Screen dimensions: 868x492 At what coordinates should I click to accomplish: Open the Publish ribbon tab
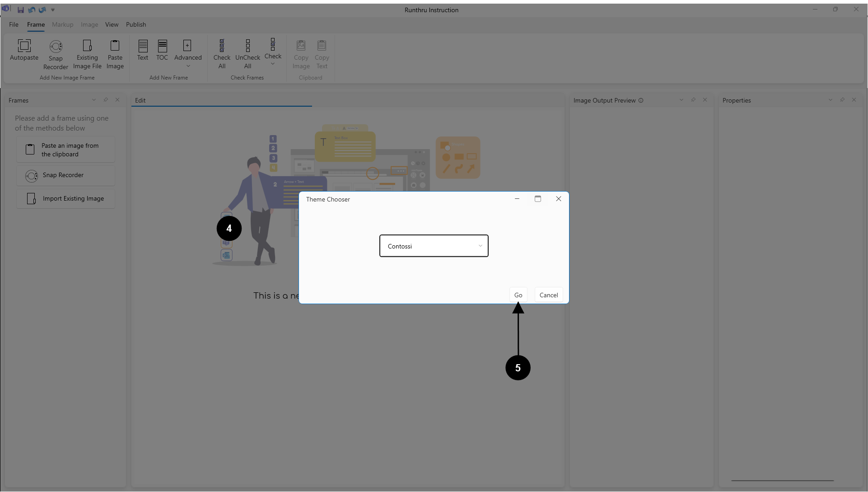point(136,24)
